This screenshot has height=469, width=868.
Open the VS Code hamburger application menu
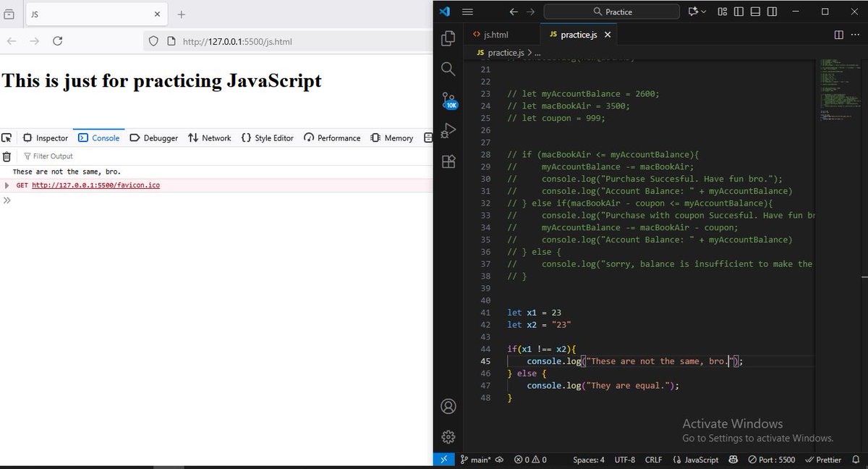click(467, 12)
